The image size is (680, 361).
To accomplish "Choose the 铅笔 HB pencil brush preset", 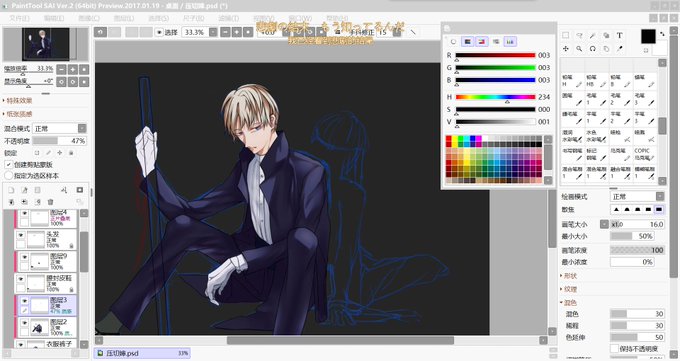I will pos(596,81).
